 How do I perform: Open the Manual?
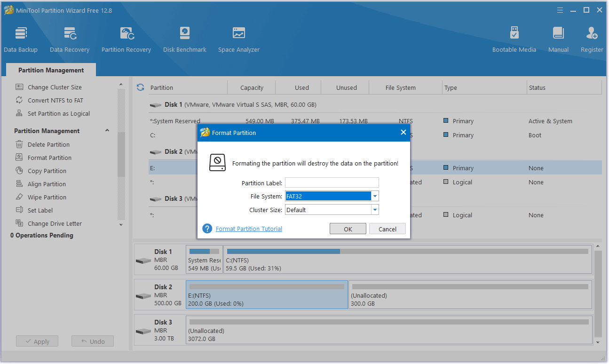(558, 40)
